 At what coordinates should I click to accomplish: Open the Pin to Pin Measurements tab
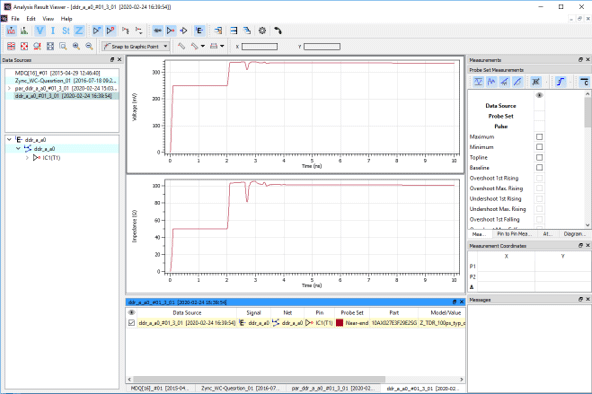[x=514, y=234]
